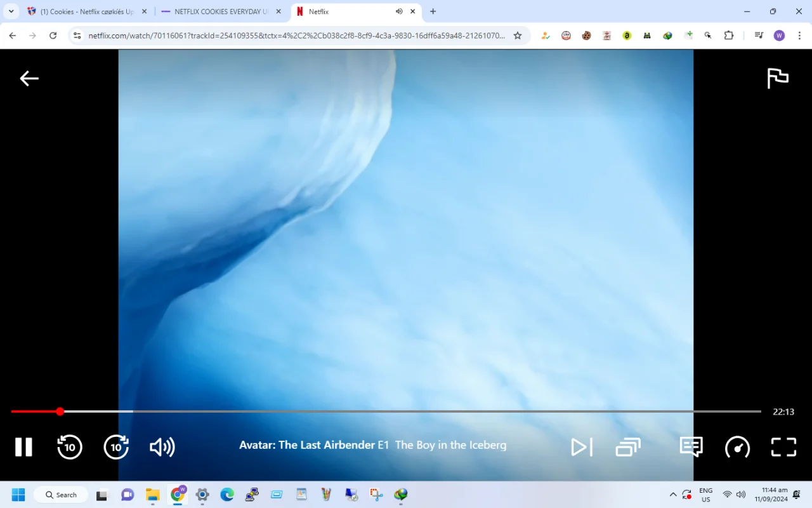Play the next episode

click(x=582, y=447)
